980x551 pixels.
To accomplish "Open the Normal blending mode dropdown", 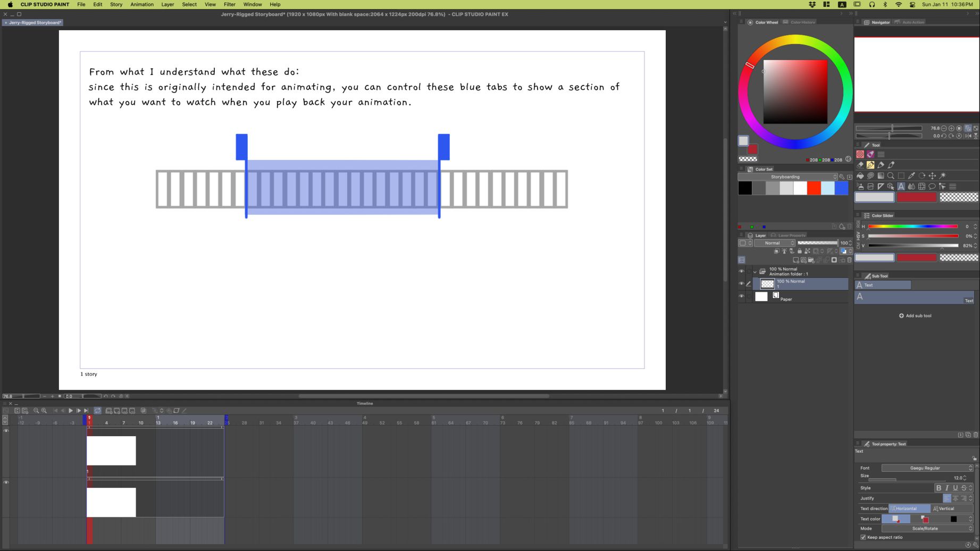I will (775, 243).
